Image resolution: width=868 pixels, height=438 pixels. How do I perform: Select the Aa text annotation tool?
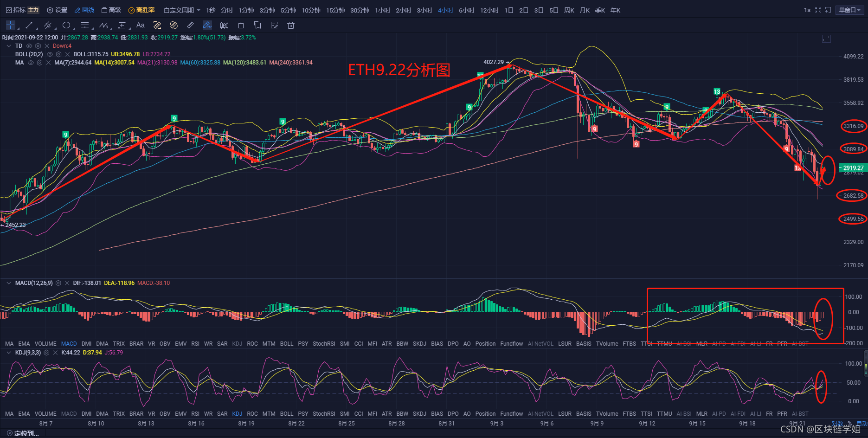[141, 25]
